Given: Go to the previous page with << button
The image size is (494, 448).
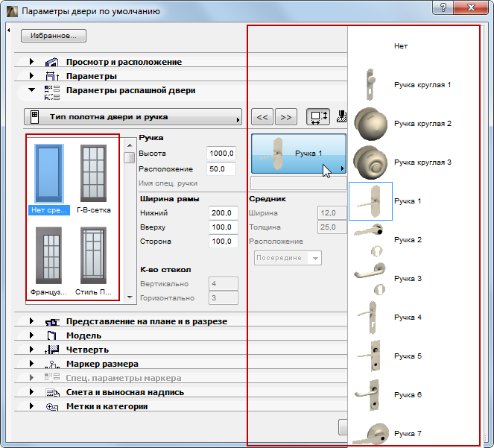Looking at the screenshot, I should click(262, 117).
